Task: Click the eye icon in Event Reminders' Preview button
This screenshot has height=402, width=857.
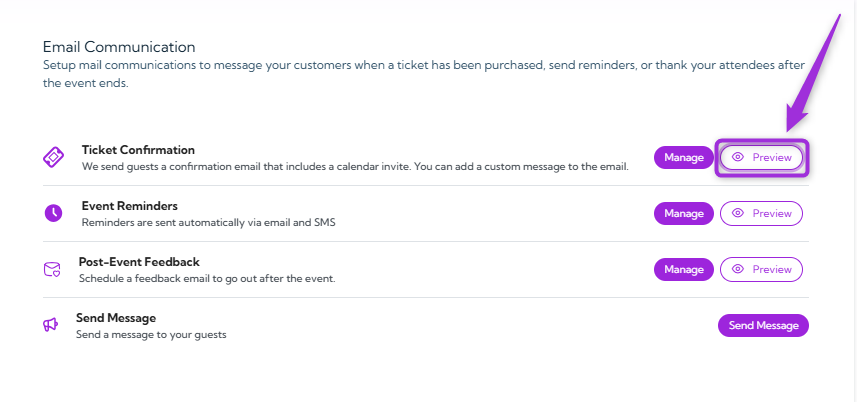Action: click(x=738, y=214)
